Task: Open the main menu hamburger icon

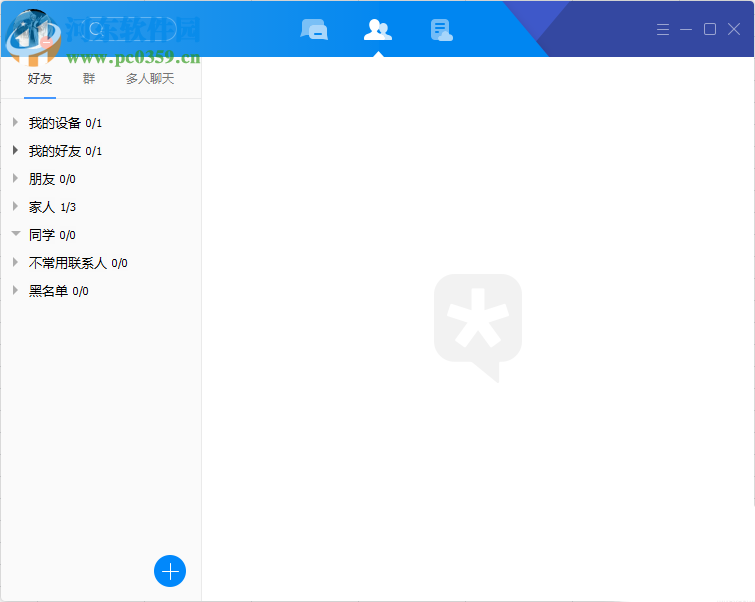Action: pyautogui.click(x=663, y=29)
